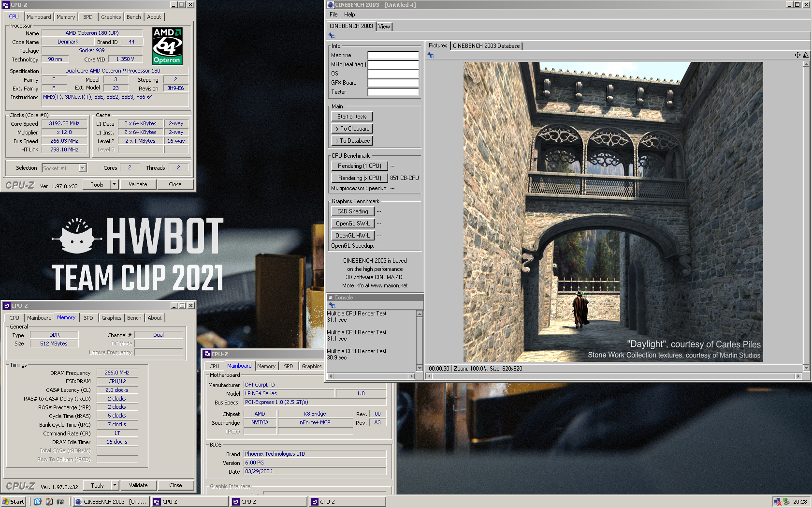The width and height of the screenshot is (812, 508).
Task: Click the AMD Opteron logo in CPU-Z
Action: pos(167,46)
